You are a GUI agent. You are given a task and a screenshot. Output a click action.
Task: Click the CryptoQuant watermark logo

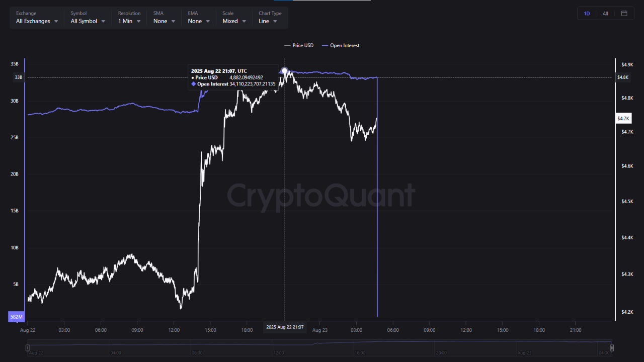click(x=321, y=195)
